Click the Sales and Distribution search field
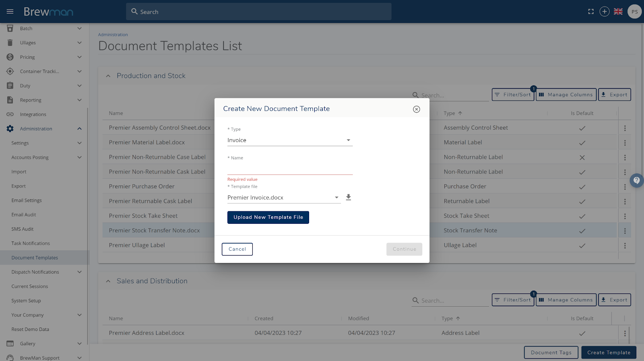The width and height of the screenshot is (644, 361). tap(450, 301)
